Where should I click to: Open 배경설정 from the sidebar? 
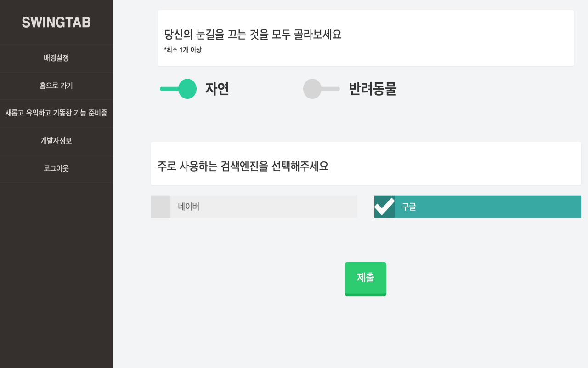coord(56,58)
